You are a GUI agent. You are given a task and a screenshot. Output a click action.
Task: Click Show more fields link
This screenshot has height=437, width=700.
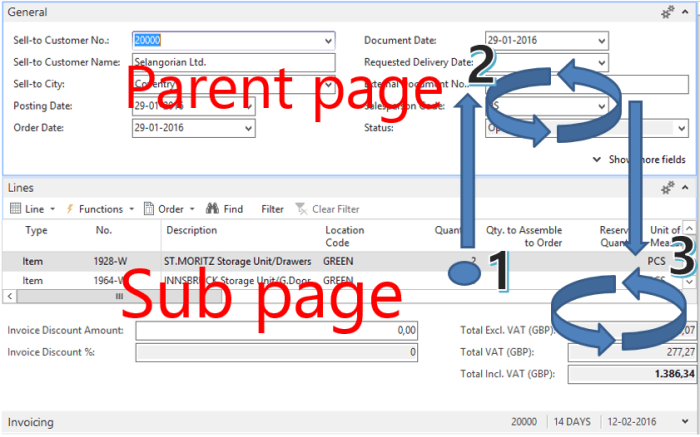[x=640, y=159]
